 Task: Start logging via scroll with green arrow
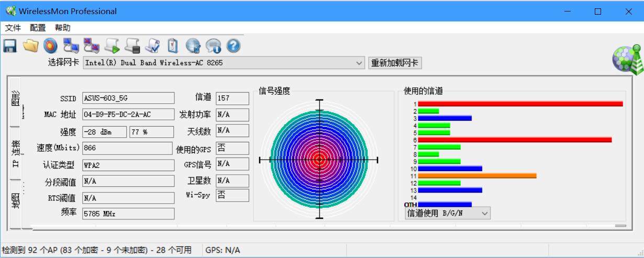112,46
